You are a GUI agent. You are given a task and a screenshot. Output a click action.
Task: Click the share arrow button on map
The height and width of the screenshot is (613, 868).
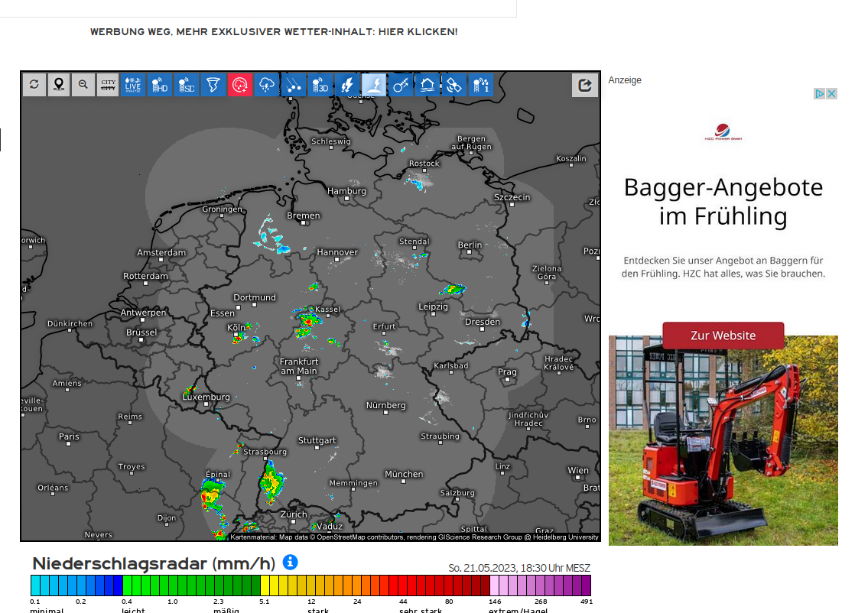585,85
